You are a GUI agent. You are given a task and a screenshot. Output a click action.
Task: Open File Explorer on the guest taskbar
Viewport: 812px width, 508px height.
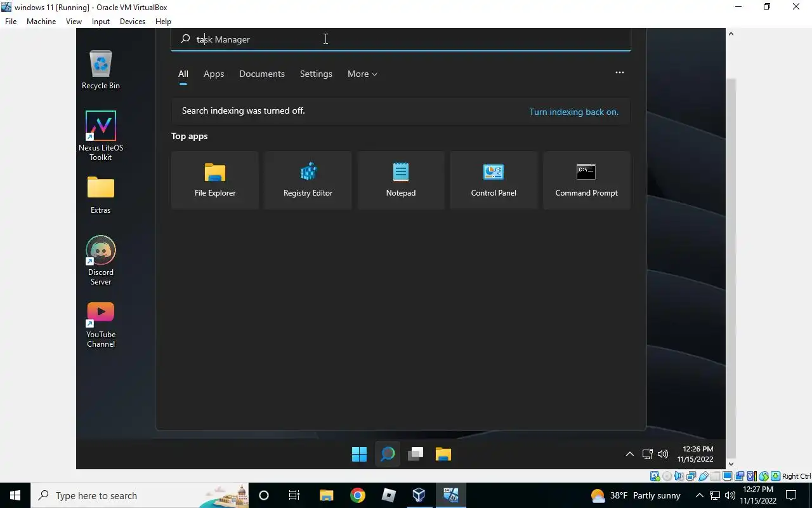[443, 454]
